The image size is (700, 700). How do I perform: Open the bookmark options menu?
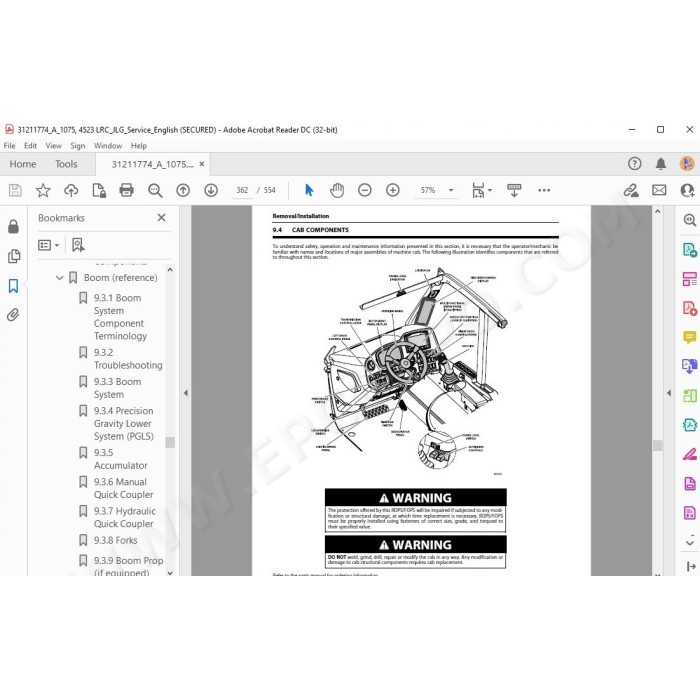pos(48,245)
